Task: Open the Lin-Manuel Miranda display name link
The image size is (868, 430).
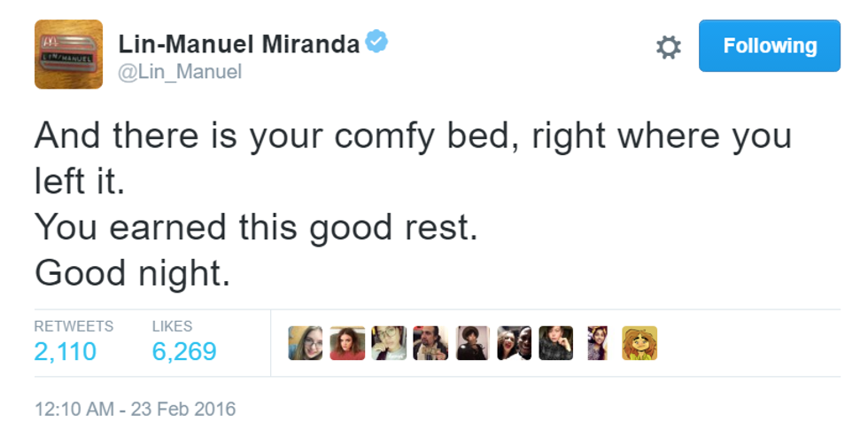Action: [239, 43]
